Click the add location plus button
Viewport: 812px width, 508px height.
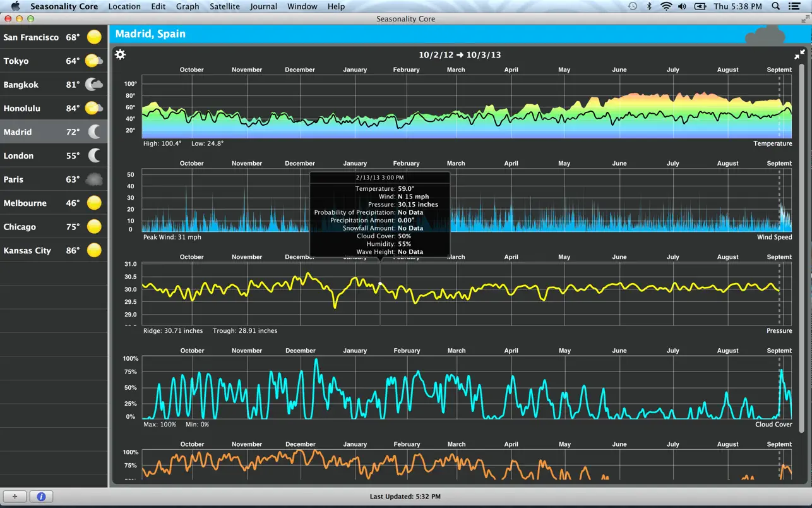point(15,497)
